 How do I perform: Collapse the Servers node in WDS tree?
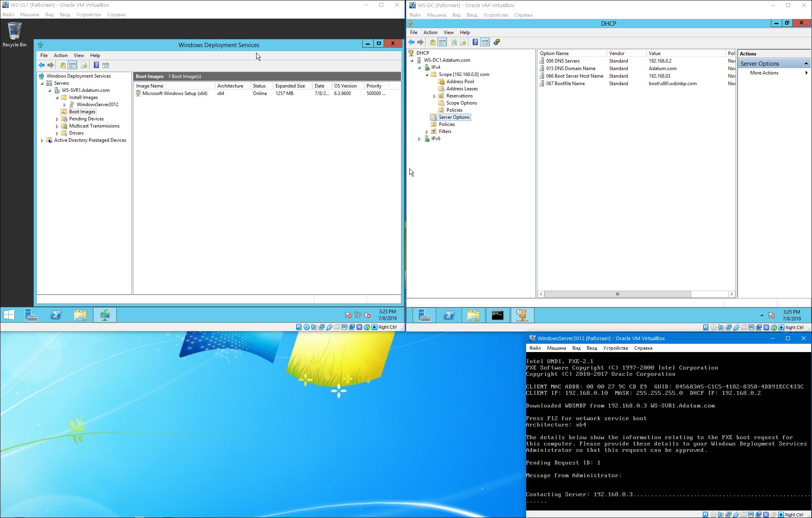pyautogui.click(x=42, y=84)
